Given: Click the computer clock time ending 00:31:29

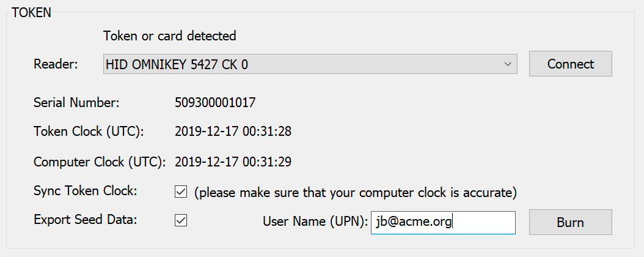Looking at the screenshot, I should tap(233, 162).
